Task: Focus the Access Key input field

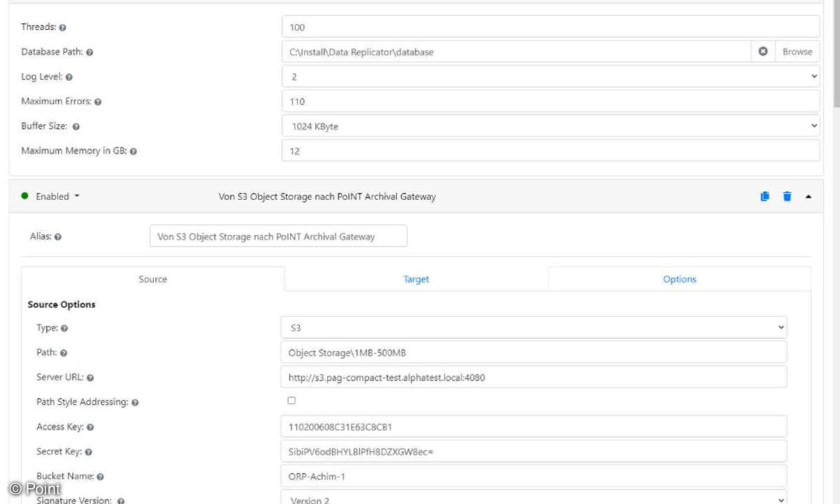Action: tap(534, 426)
